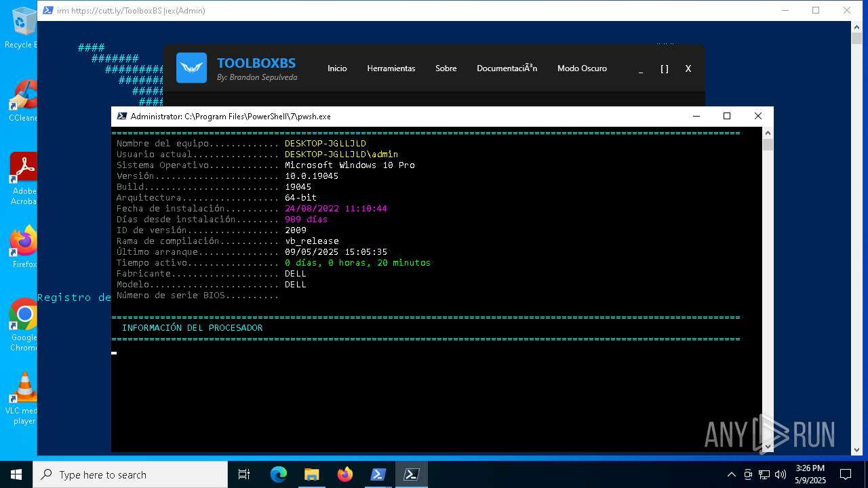Click the irm PowerShell window title icon

[47, 10]
